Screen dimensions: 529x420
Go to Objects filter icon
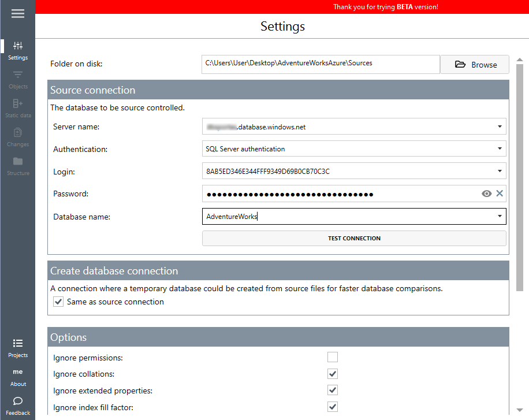tap(18, 75)
